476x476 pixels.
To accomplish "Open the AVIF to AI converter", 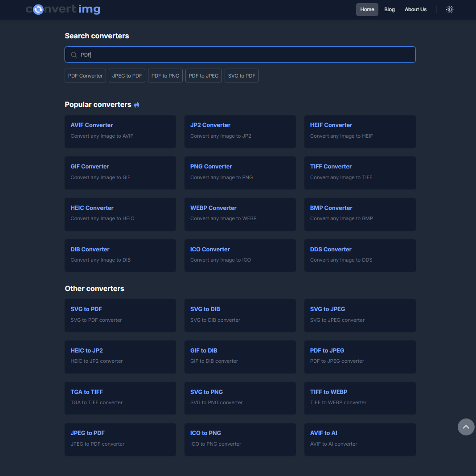I will [x=360, y=439].
